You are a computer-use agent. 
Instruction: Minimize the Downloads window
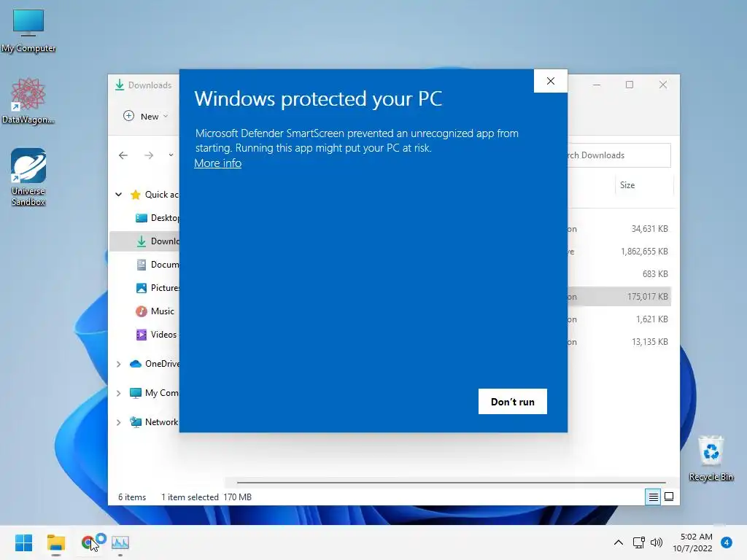(x=597, y=85)
